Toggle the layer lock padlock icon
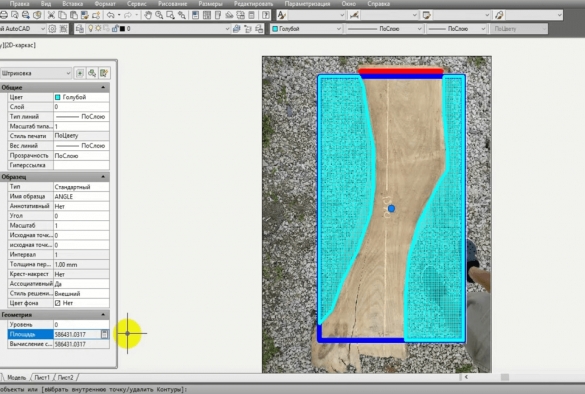585x394 pixels. (x=115, y=29)
